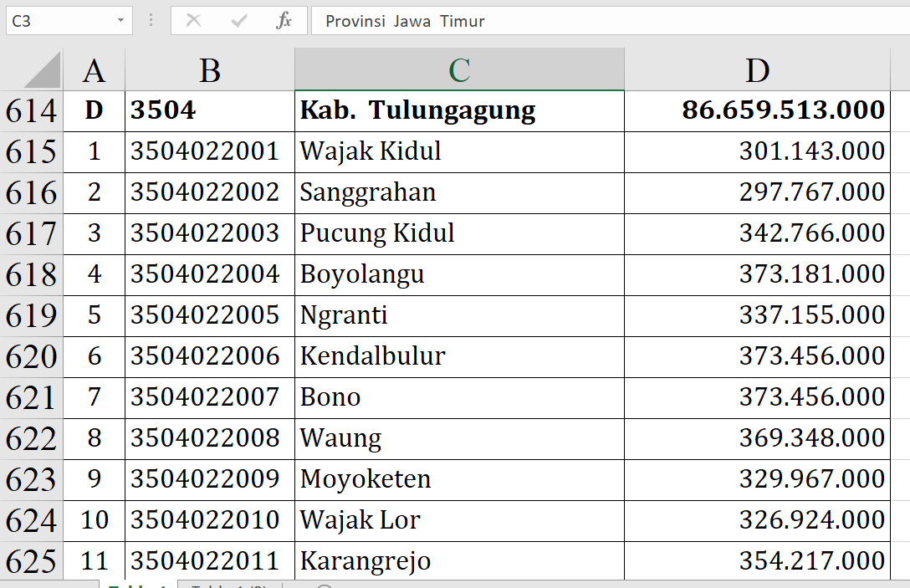
Task: Select row 620 header
Action: point(31,356)
